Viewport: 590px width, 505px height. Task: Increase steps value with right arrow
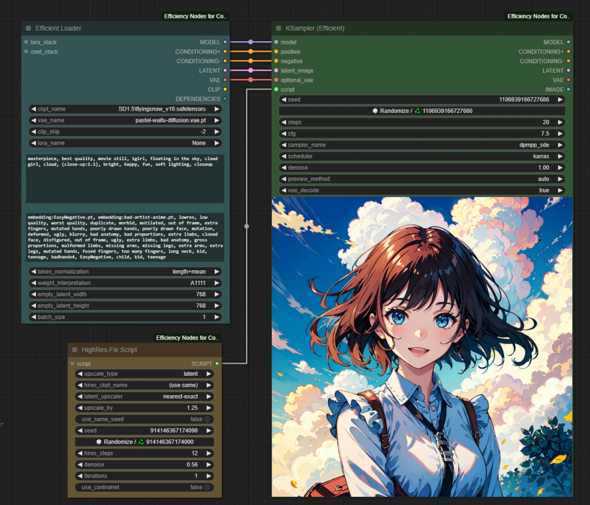coord(560,122)
